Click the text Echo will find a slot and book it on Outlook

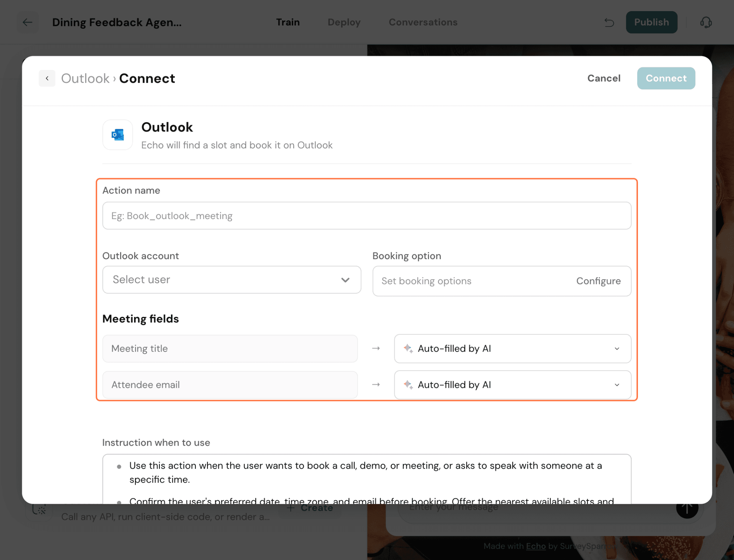[237, 145]
